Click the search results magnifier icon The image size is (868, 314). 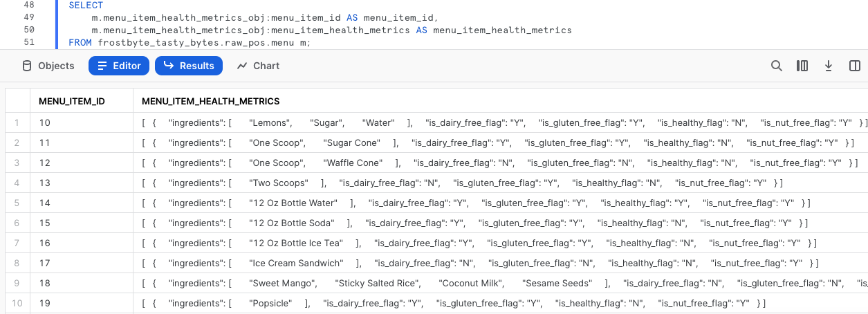(x=777, y=66)
